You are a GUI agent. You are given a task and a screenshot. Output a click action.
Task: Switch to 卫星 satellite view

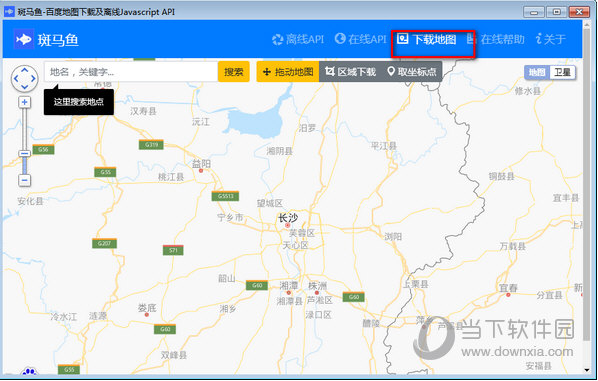coord(562,72)
